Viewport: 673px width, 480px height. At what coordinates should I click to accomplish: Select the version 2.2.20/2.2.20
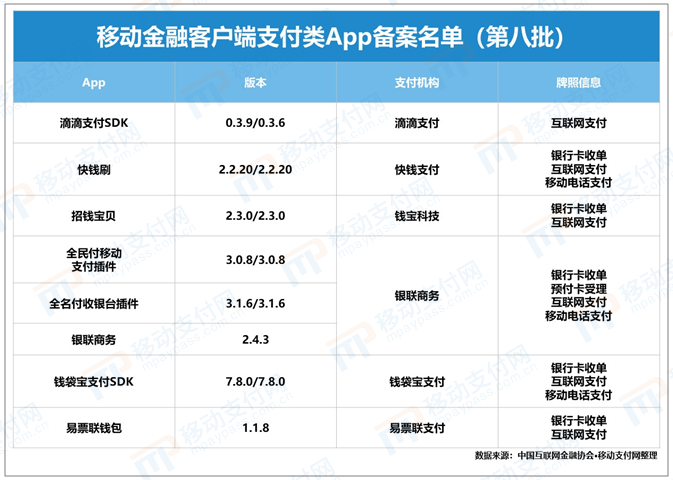tap(255, 170)
